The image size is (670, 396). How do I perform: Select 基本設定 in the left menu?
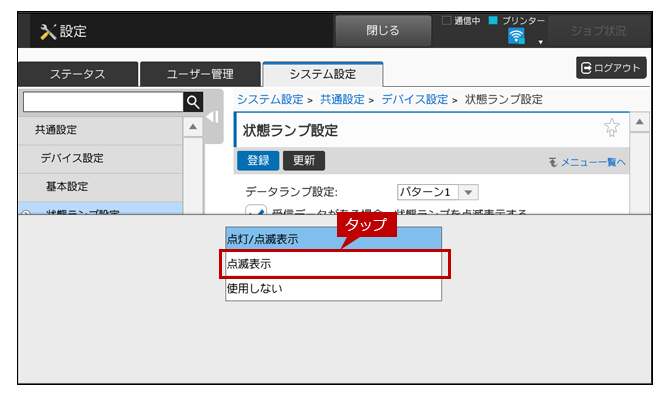click(101, 187)
